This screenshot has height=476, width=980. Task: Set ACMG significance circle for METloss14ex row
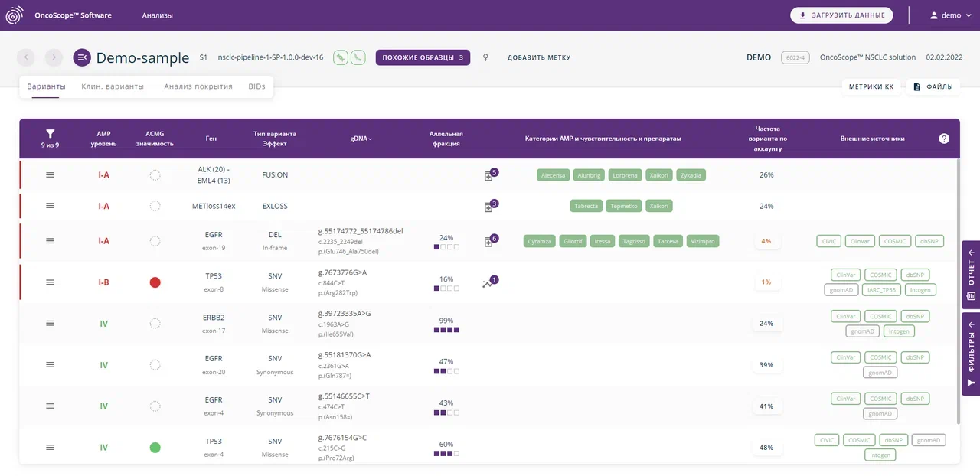[x=155, y=206]
